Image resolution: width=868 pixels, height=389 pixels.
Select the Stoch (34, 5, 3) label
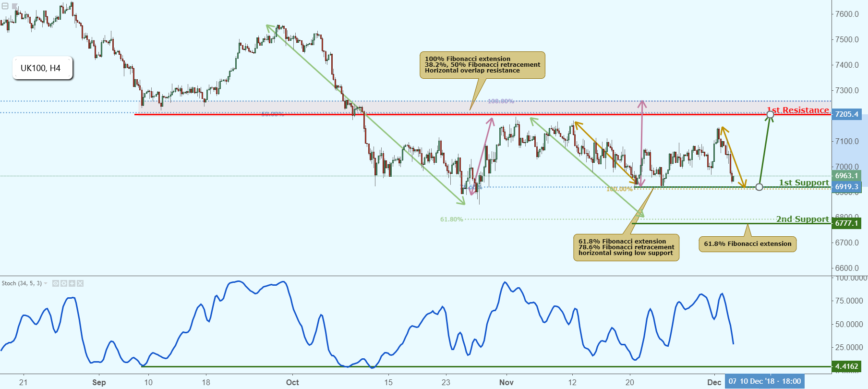tap(22, 283)
